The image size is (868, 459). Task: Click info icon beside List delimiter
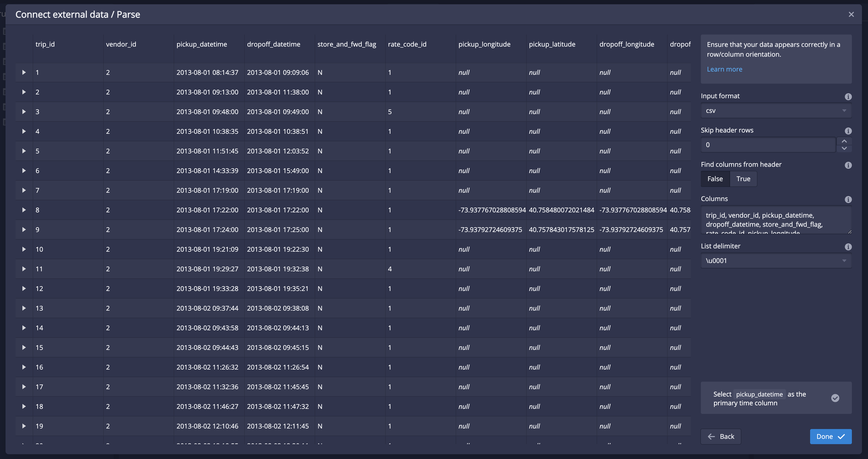(848, 247)
